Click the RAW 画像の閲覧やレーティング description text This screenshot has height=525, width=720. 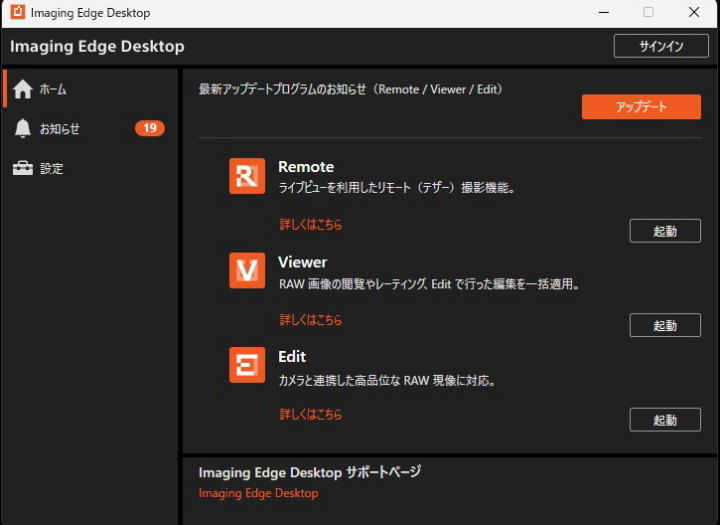[429, 284]
